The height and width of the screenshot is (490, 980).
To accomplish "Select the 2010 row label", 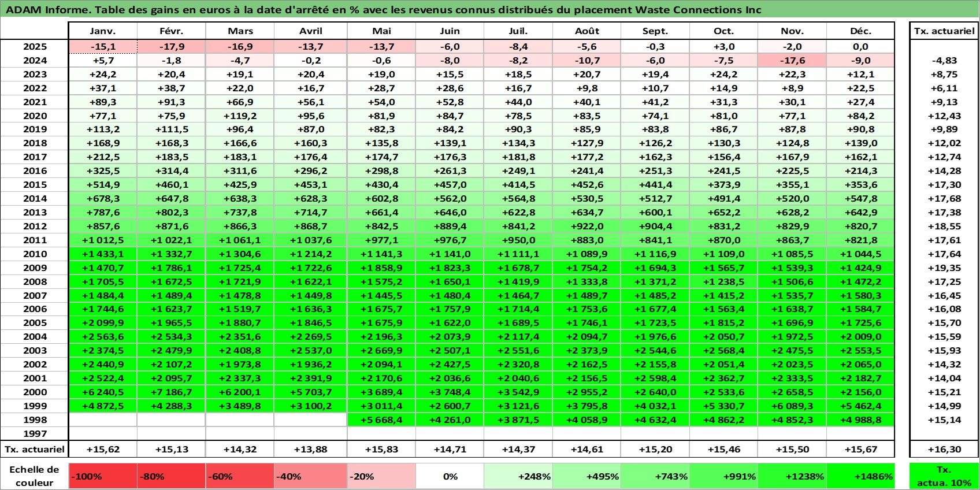I will 35,254.
